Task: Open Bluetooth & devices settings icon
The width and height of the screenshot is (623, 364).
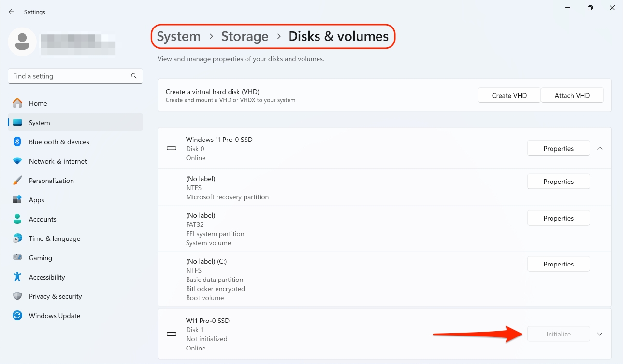Action: click(x=17, y=142)
